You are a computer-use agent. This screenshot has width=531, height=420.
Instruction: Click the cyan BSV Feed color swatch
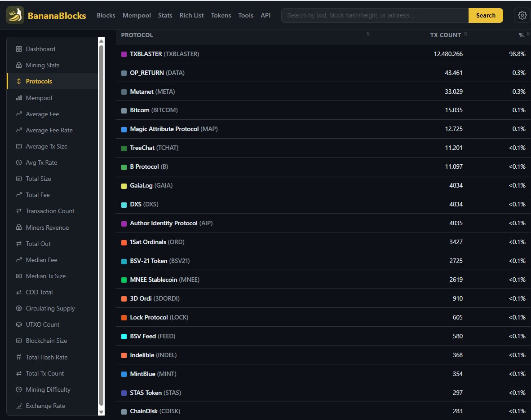pyautogui.click(x=124, y=336)
